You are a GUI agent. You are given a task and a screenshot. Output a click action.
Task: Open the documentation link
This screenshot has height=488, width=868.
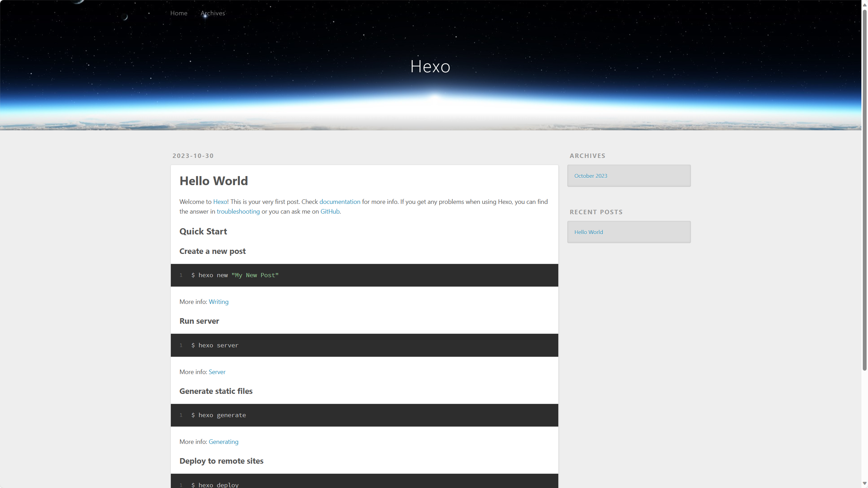point(340,202)
